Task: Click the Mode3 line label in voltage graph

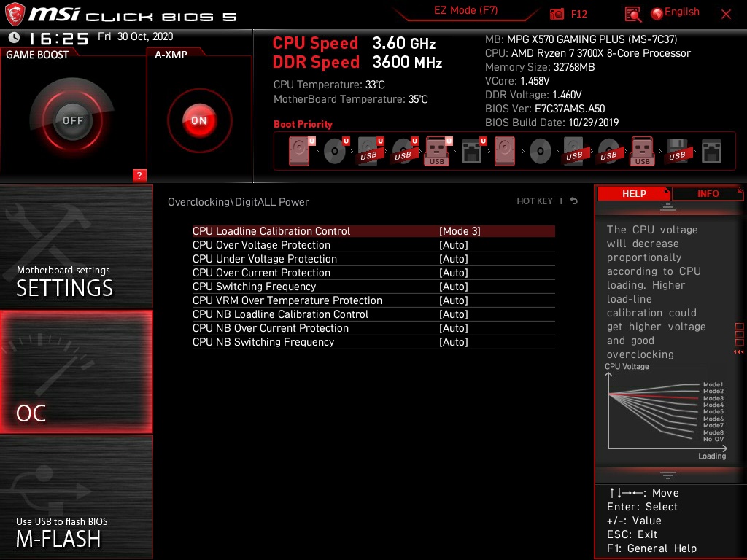Action: point(713,398)
